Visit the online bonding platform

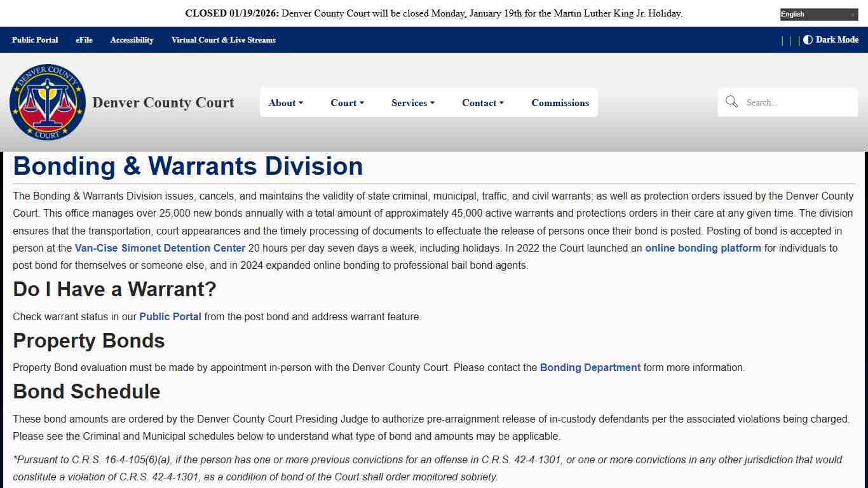click(x=703, y=248)
